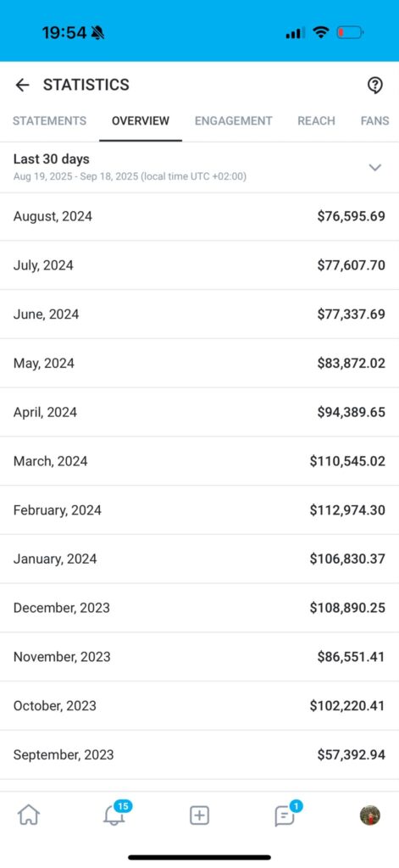Tap the muted bell icon in status bar
The width and height of the screenshot is (399, 868).
[x=98, y=33]
